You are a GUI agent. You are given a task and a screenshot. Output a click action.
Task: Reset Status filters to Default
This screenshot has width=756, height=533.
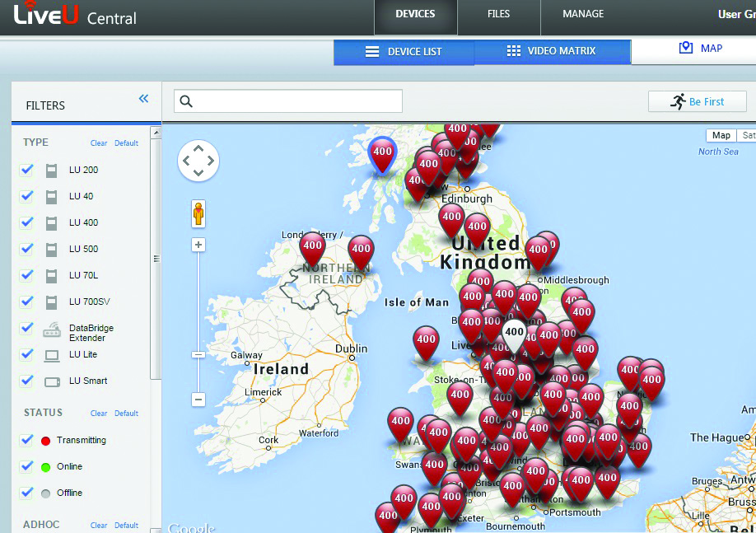tap(126, 414)
